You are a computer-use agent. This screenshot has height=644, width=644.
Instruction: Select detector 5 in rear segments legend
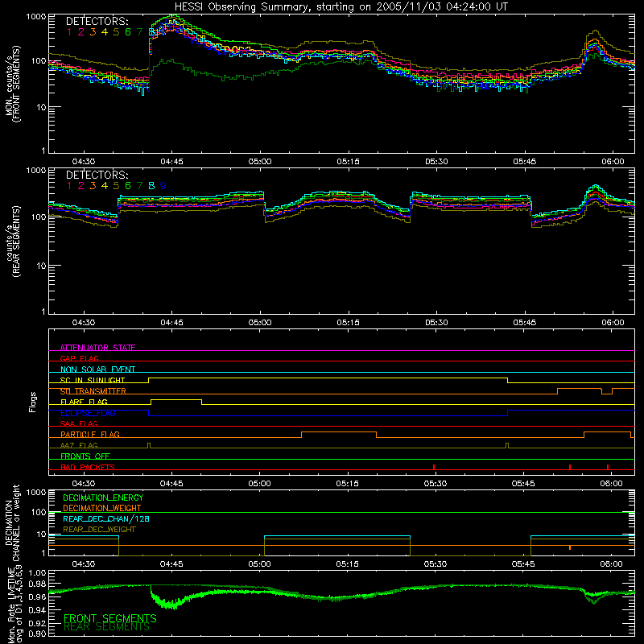(x=116, y=186)
